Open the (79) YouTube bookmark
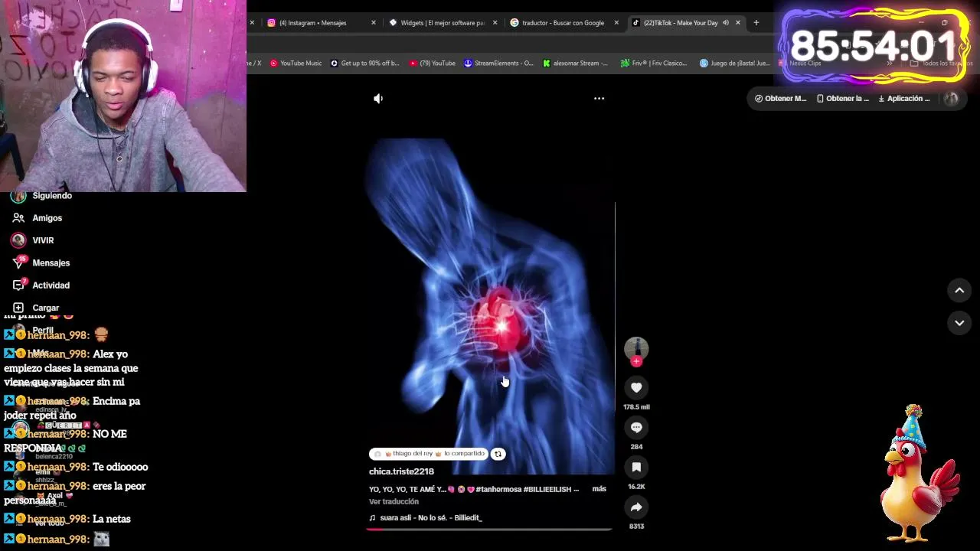 [433, 64]
